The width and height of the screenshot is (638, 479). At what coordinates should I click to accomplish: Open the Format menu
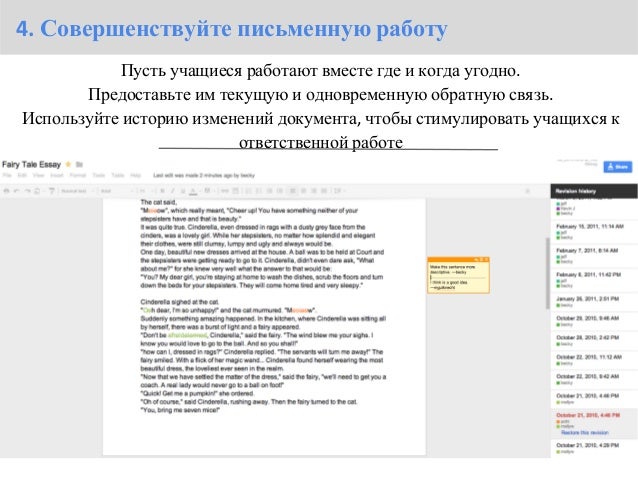pos(77,175)
